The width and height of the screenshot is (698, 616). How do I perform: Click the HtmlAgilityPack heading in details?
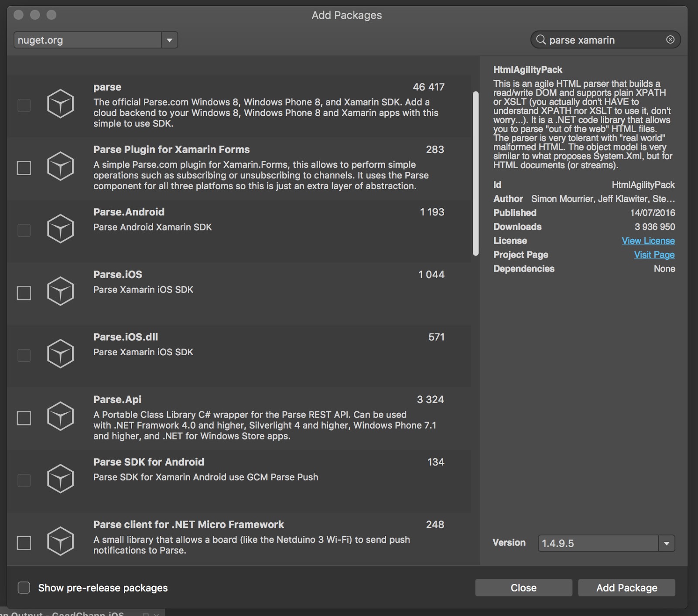coord(528,70)
